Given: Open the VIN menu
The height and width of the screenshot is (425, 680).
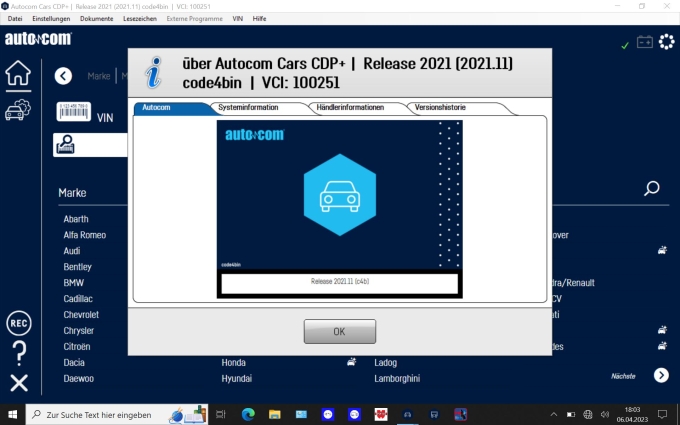Looking at the screenshot, I should click(238, 19).
